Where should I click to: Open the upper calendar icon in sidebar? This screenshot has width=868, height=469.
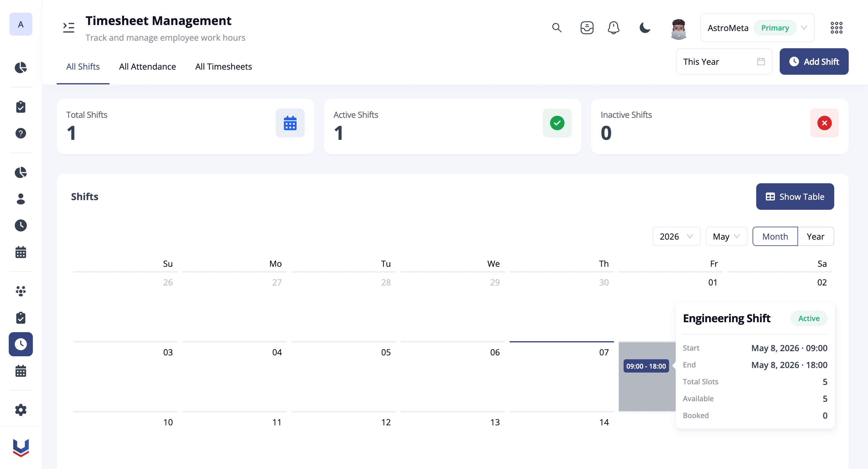[x=20, y=252]
